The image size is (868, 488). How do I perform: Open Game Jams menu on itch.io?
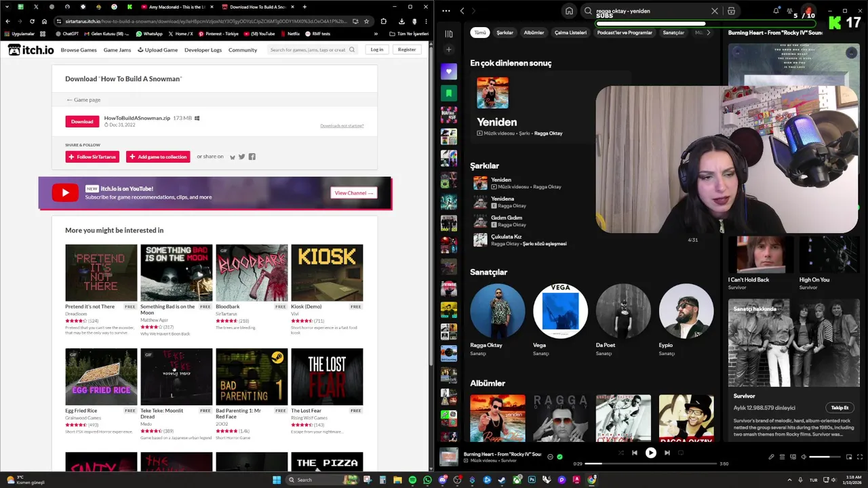click(117, 49)
